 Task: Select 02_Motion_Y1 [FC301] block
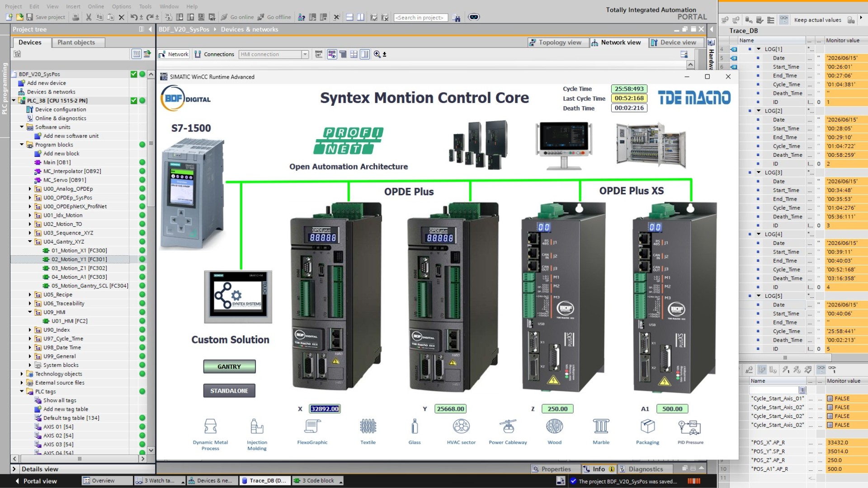pyautogui.click(x=79, y=259)
